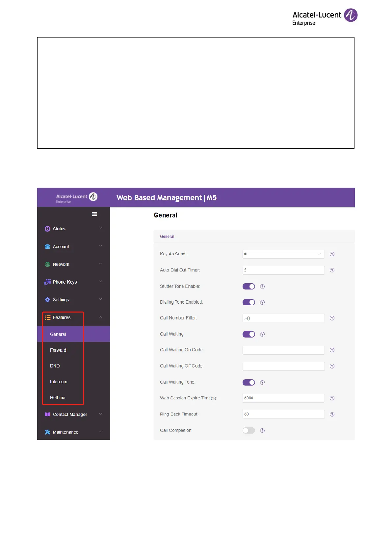The image size is (392, 554).
Task: Click the Network globe icon
Action: pyautogui.click(x=47, y=264)
